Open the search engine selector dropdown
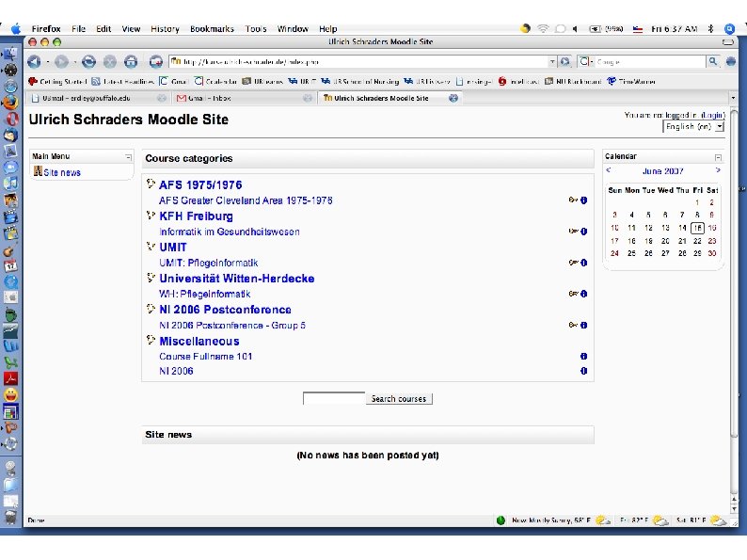The width and height of the screenshot is (747, 560). pyautogui.click(x=586, y=61)
